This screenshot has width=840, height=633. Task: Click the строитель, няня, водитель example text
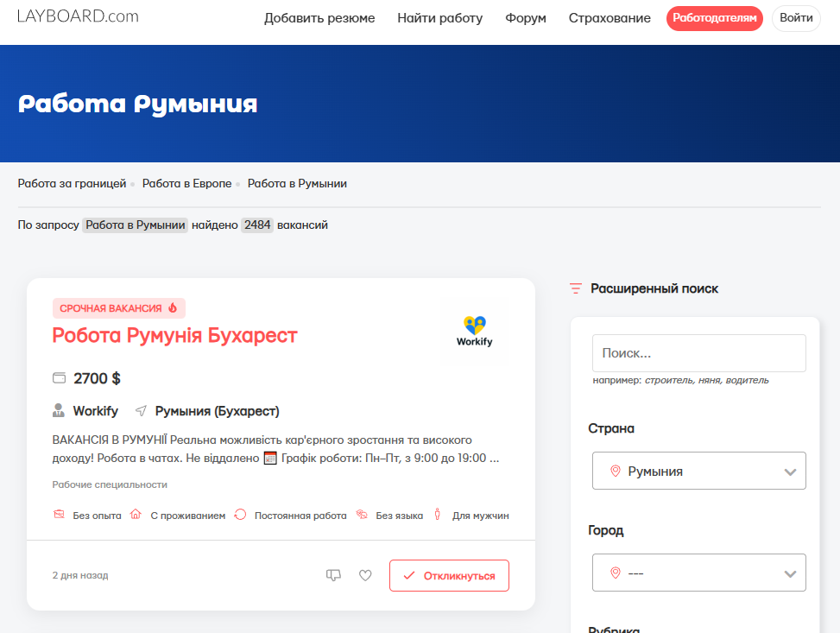click(x=706, y=381)
